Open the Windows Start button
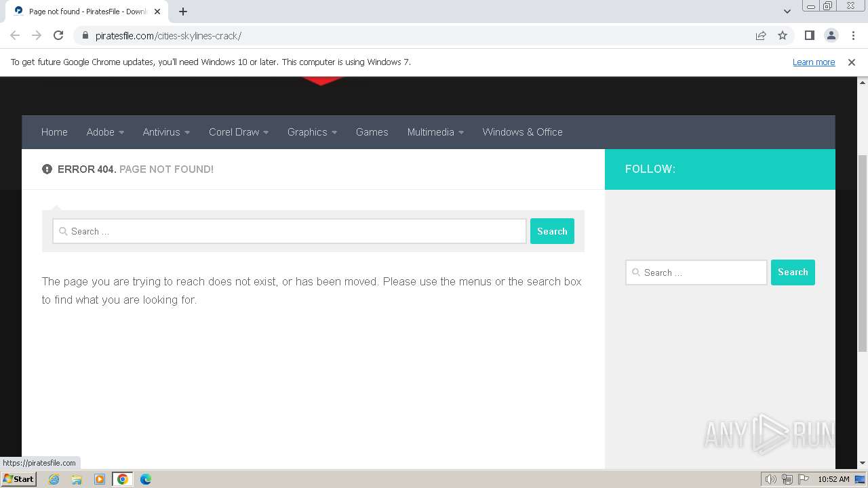This screenshot has width=868, height=488. pyautogui.click(x=19, y=479)
